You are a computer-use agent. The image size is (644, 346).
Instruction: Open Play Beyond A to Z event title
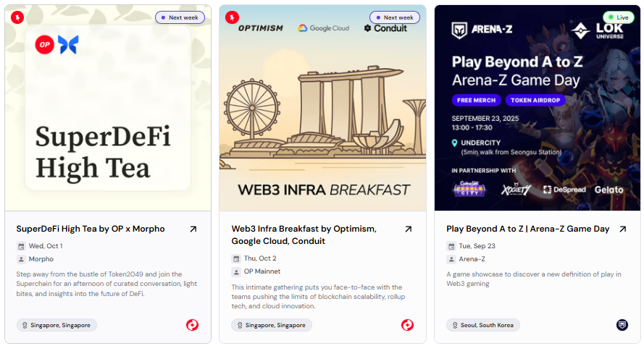coord(528,229)
